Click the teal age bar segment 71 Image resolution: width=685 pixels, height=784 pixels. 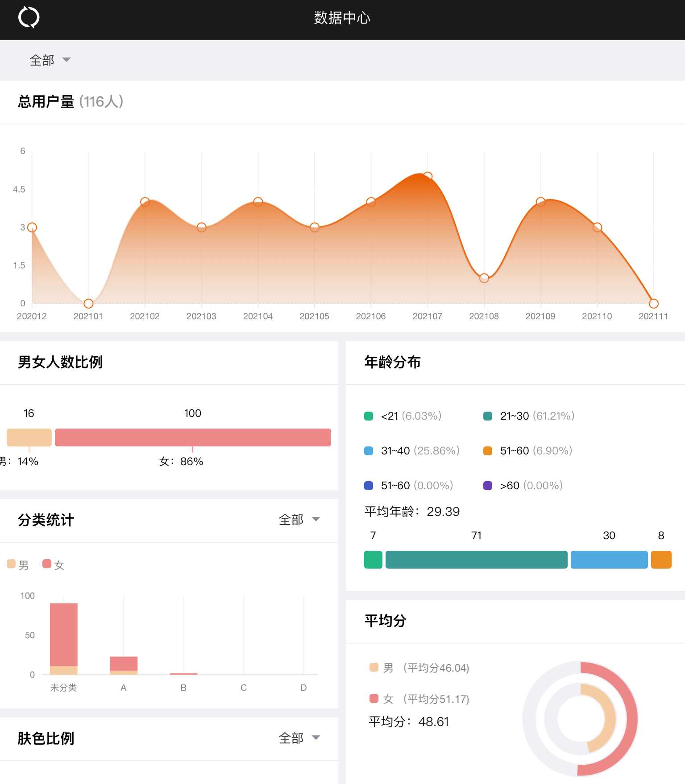477,560
